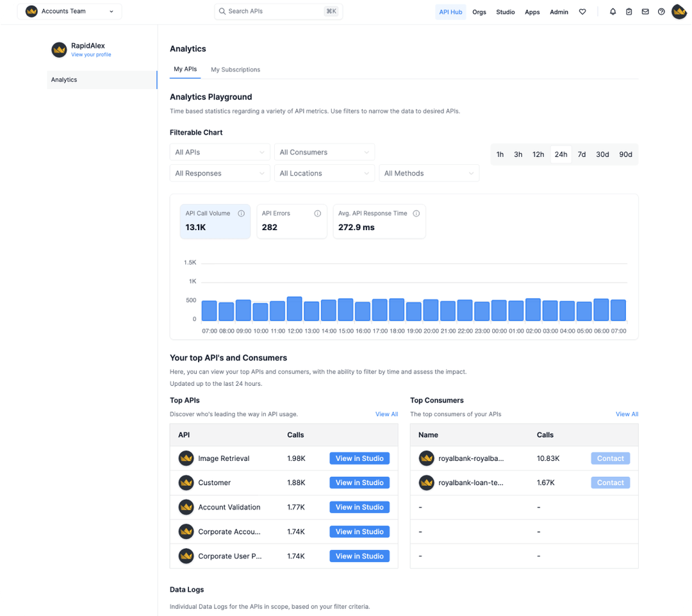Expand the All Methods filter
692x616 pixels.
(429, 173)
